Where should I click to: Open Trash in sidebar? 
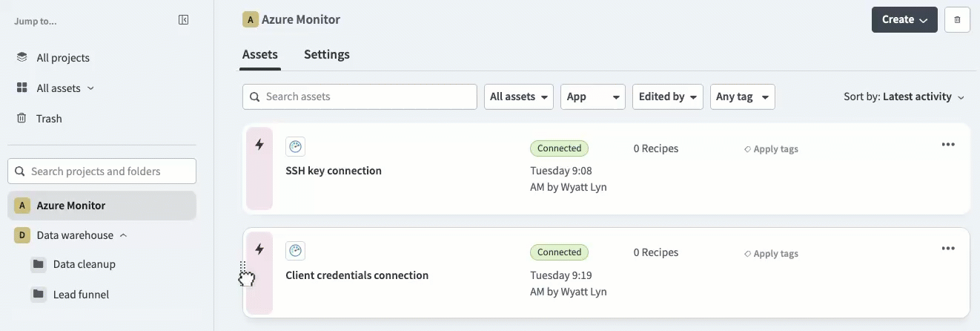tap(49, 119)
